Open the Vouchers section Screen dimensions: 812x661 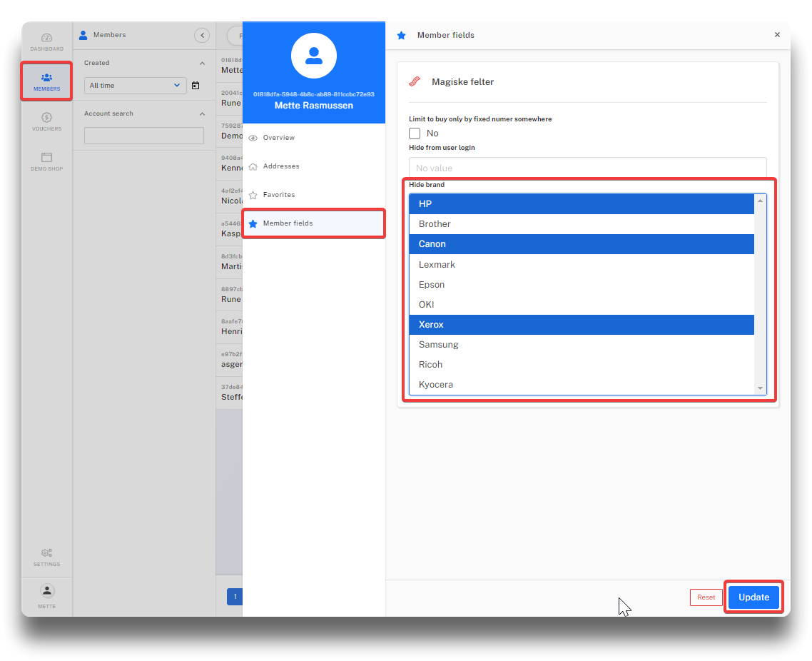46,122
